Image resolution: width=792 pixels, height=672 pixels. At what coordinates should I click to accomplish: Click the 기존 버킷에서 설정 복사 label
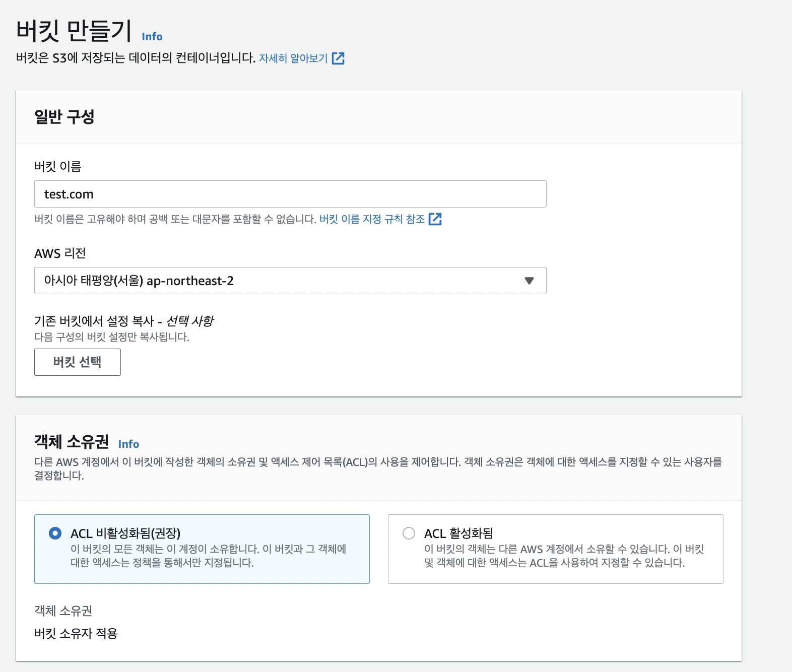pyautogui.click(x=124, y=321)
